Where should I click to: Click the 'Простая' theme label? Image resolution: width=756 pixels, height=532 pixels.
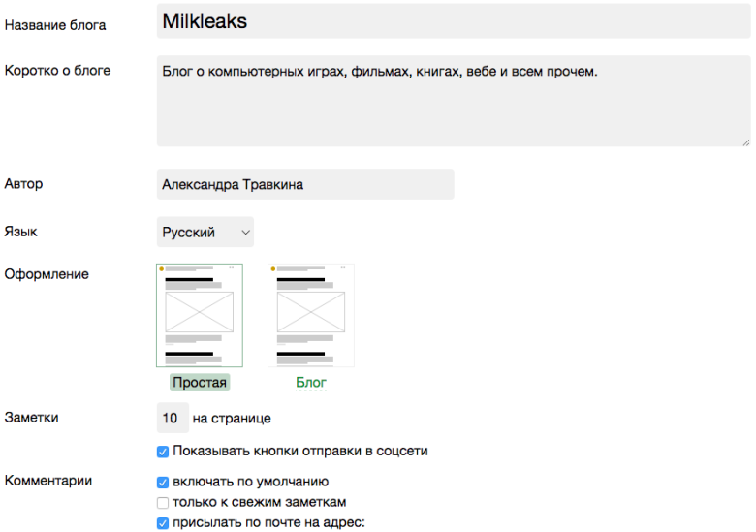tap(200, 382)
